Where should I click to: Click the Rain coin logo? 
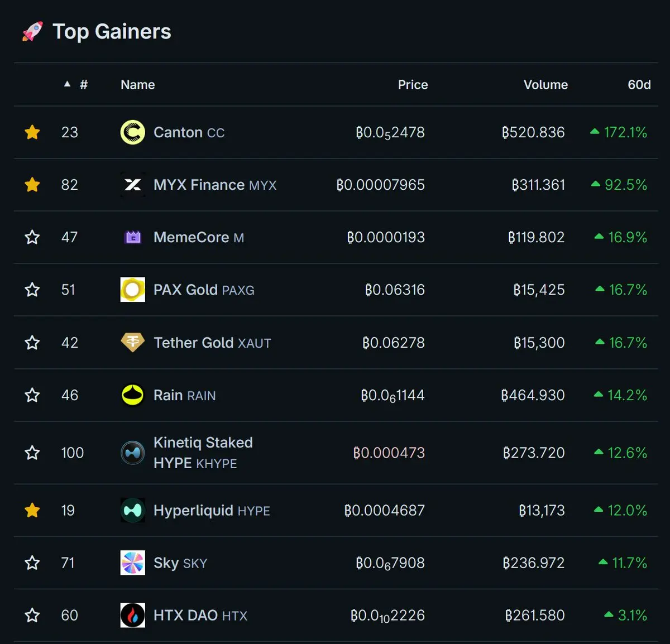tap(133, 395)
